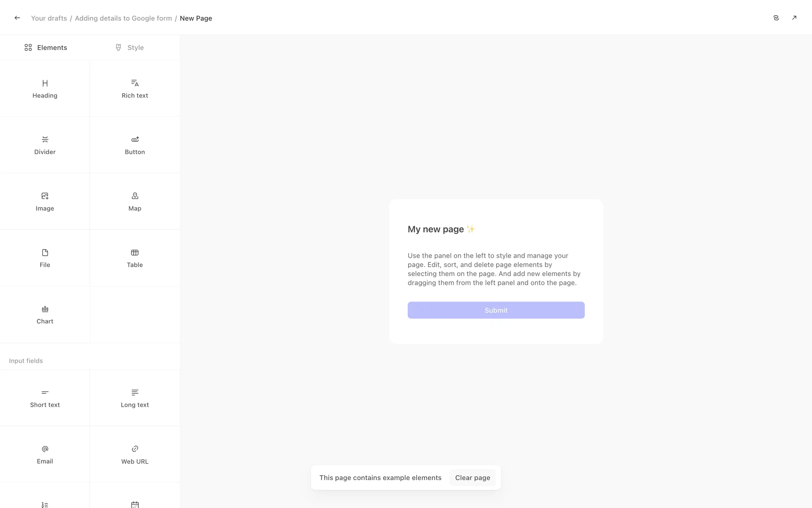Switch to the Style tab
Screen dimensions: 812x508
pos(129,47)
